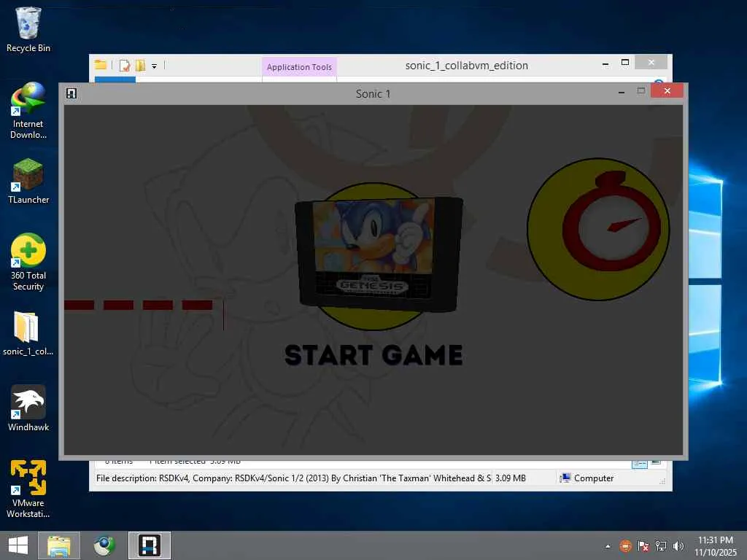
Task: Open File Explorer from the taskbar
Action: coord(59,545)
